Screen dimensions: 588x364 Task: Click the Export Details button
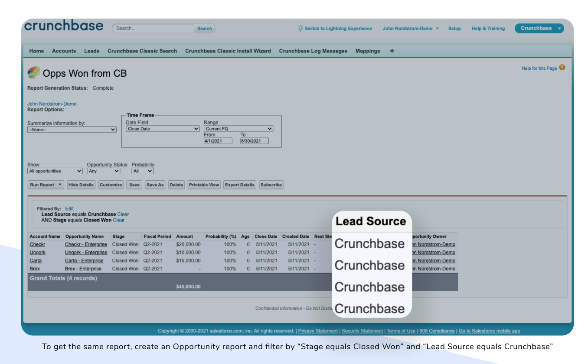239,185
